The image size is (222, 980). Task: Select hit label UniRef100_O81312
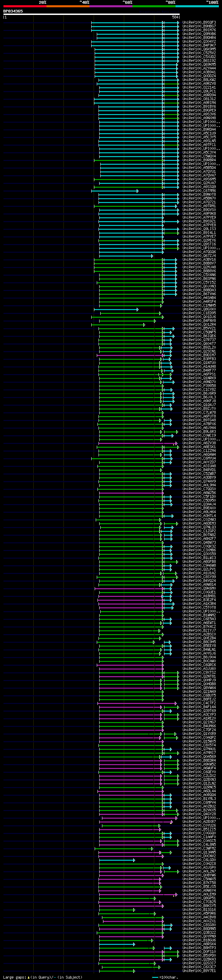[199, 99]
